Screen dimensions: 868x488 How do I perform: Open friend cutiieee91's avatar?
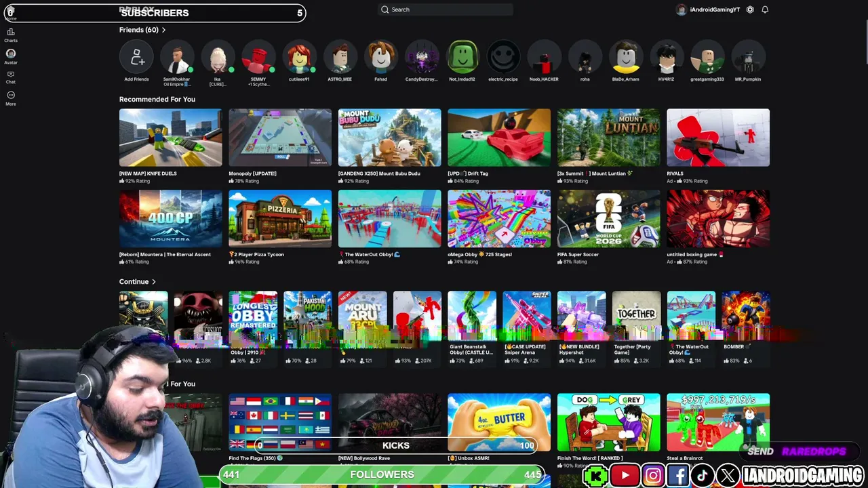click(299, 58)
